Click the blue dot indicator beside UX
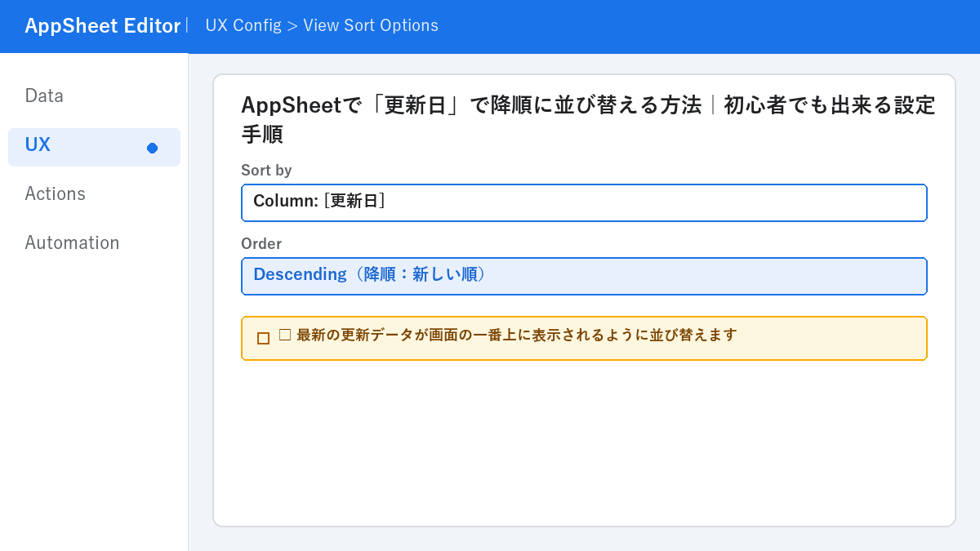 152,148
